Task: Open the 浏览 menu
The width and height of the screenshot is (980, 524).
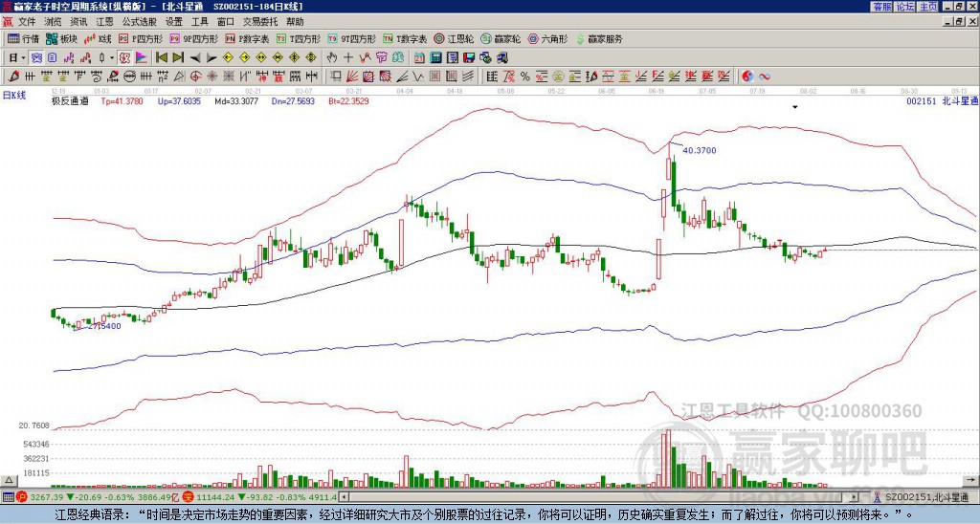Action: point(54,22)
